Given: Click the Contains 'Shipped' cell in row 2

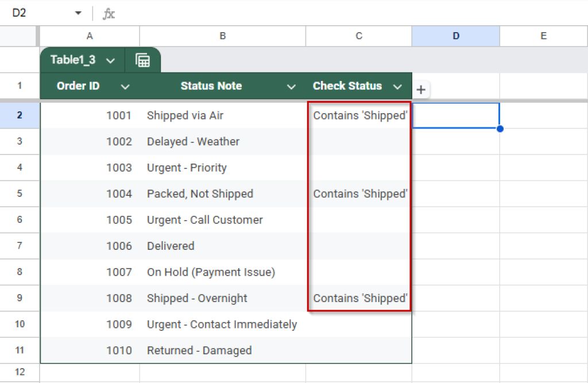Looking at the screenshot, I should 359,115.
